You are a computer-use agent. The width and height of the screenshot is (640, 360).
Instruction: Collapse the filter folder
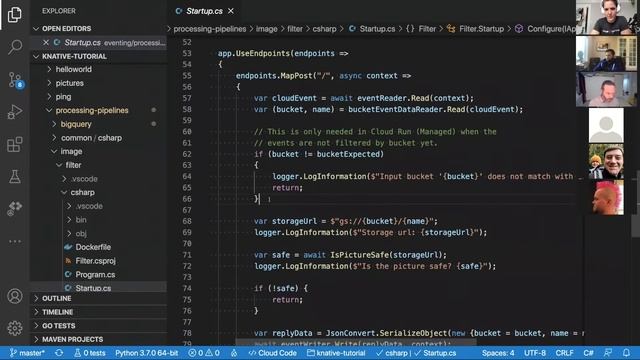tap(99, 165)
